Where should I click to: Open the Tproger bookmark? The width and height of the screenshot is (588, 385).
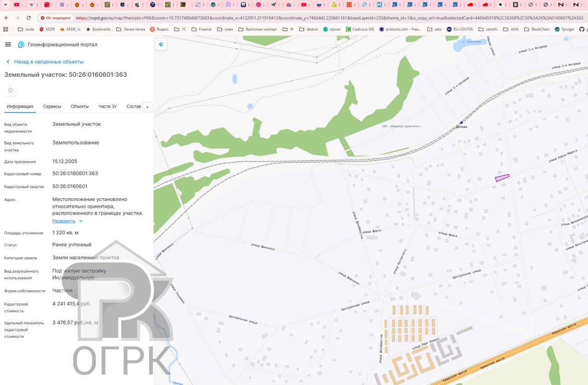pyautogui.click(x=565, y=29)
